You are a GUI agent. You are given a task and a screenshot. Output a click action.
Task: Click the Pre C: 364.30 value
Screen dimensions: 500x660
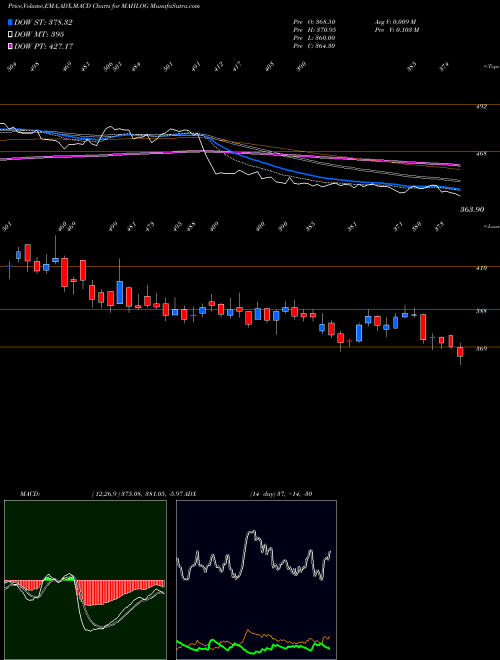314,46
